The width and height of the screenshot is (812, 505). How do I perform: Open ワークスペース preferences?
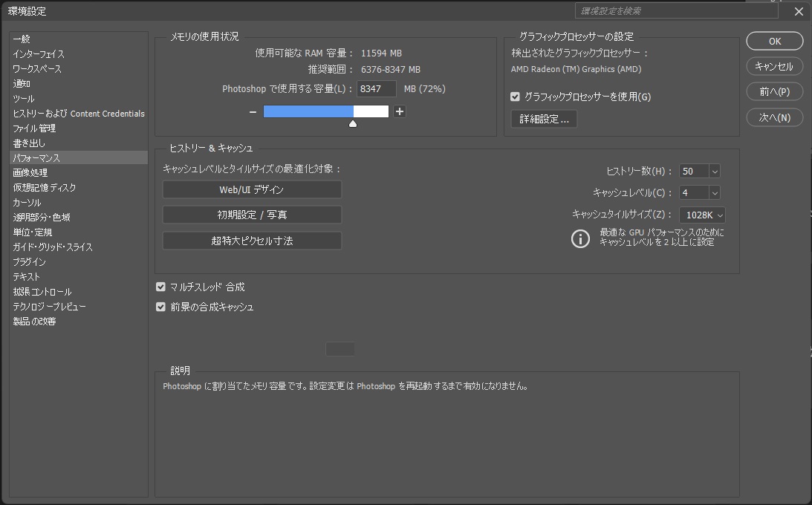[x=79, y=69]
